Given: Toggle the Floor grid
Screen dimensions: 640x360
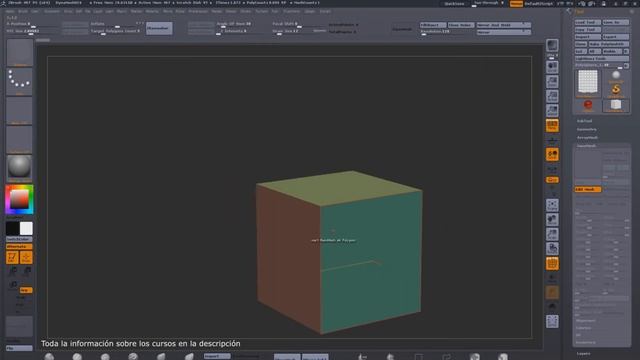Looking at the screenshot, I should click(552, 140).
